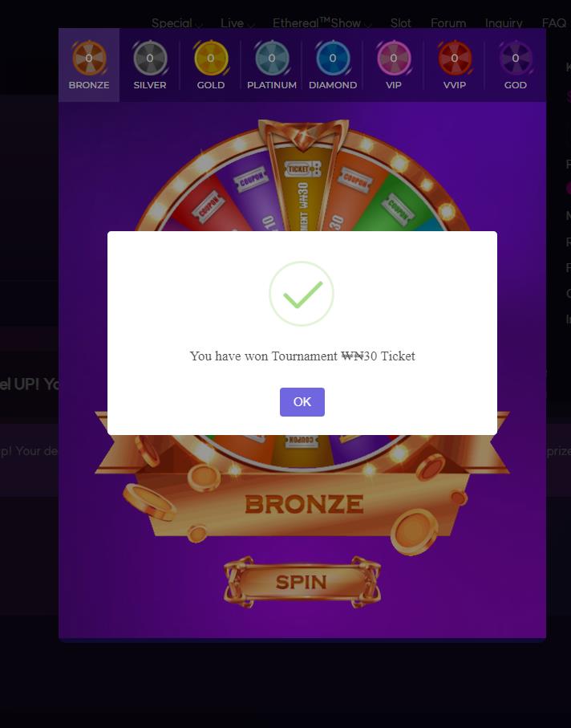Switch to the Diamond wheel icon
Image resolution: width=571 pixels, height=728 pixels.
(x=333, y=59)
